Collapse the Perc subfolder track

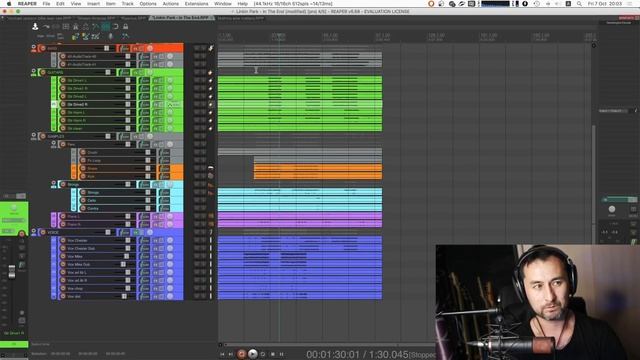pos(53,144)
